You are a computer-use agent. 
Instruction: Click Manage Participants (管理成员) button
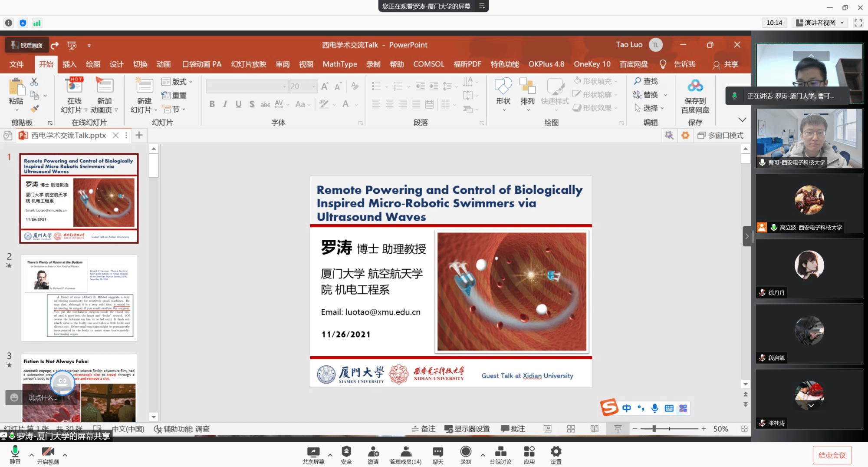pyautogui.click(x=405, y=454)
